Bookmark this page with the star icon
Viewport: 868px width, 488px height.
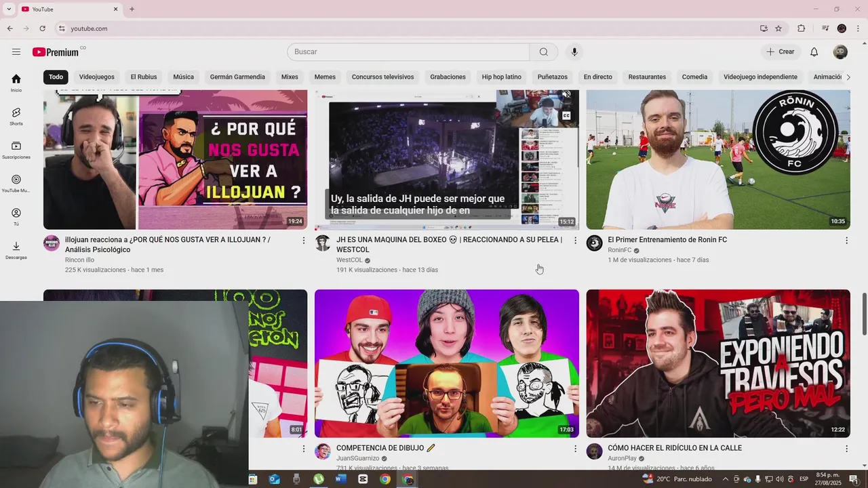pos(778,28)
